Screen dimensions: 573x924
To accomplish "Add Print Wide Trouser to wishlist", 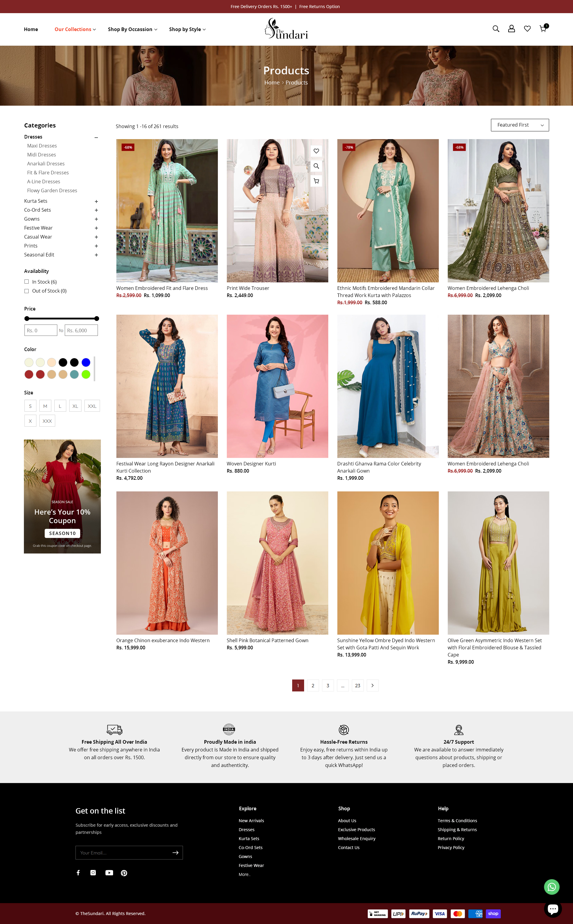I will (316, 151).
